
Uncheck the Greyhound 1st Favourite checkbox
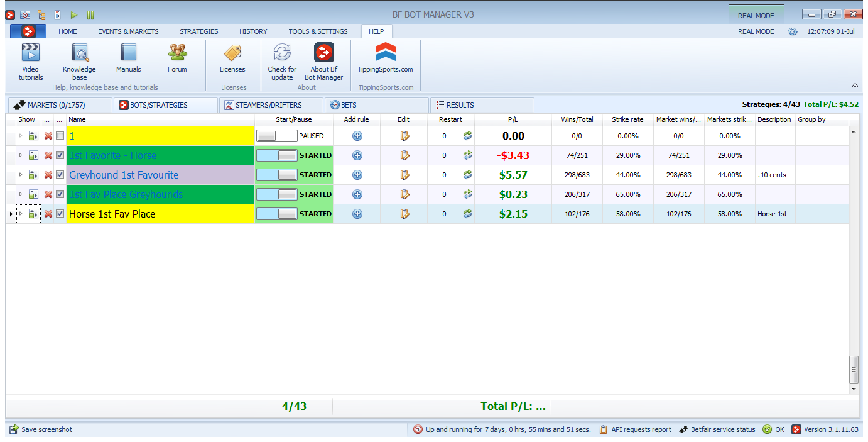click(60, 175)
